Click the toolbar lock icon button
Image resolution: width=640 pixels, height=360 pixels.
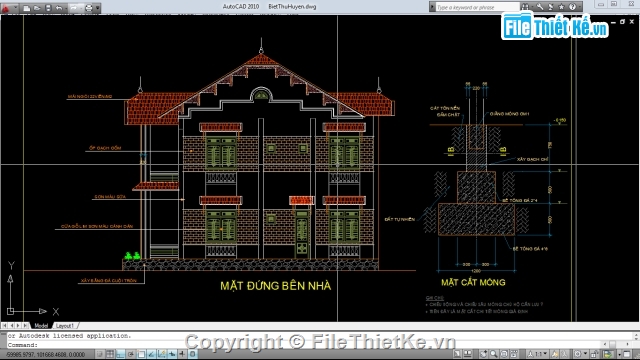[x=595, y=354]
